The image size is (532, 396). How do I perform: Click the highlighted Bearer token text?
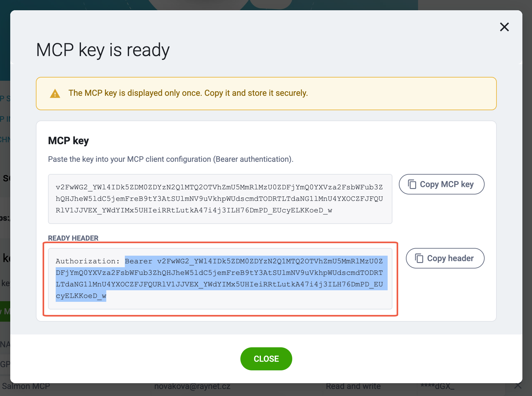222,278
